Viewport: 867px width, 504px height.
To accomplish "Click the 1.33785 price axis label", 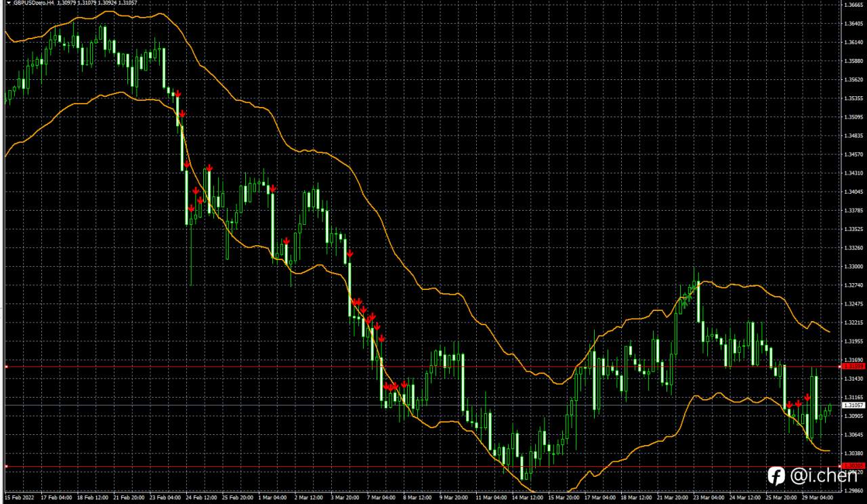I will [853, 211].
